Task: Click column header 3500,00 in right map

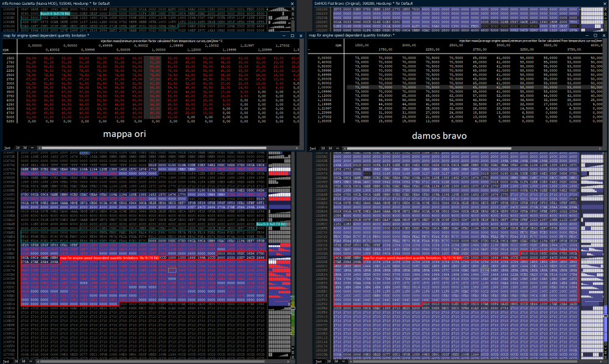Action: [x=551, y=45]
